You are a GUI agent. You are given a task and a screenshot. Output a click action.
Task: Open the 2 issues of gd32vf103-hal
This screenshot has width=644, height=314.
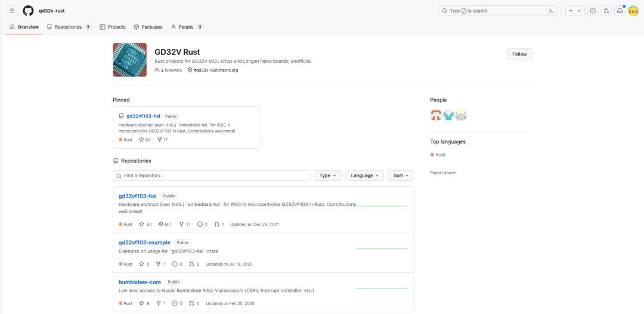pos(203,224)
